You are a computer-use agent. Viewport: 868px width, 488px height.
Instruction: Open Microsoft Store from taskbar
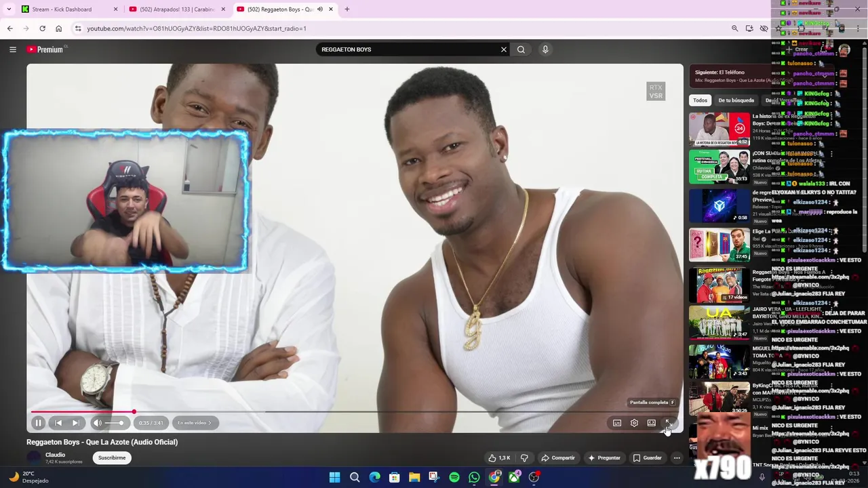point(395,477)
